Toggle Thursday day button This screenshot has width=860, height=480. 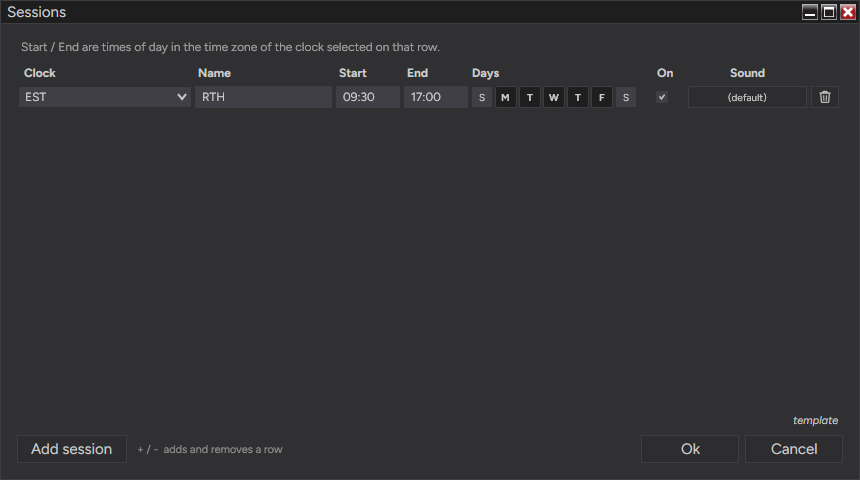tap(578, 98)
